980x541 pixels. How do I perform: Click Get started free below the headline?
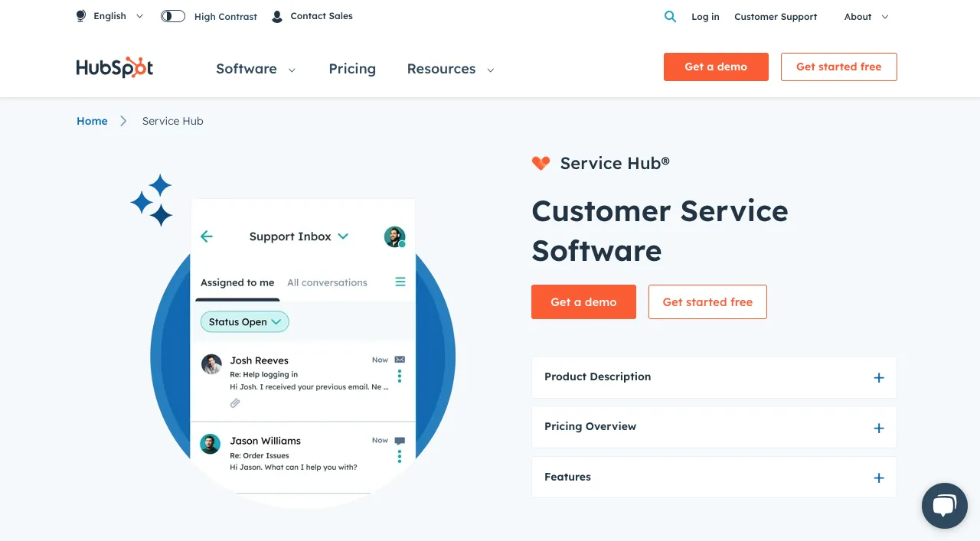coord(707,302)
